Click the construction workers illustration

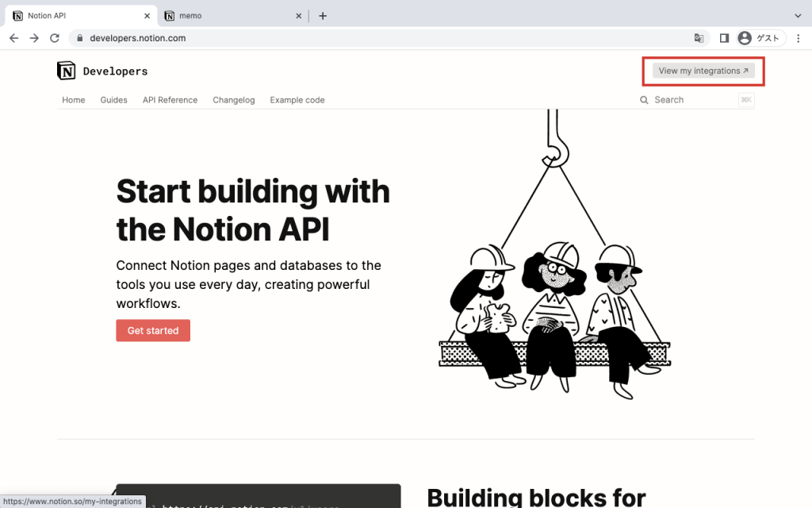pyautogui.click(x=554, y=255)
